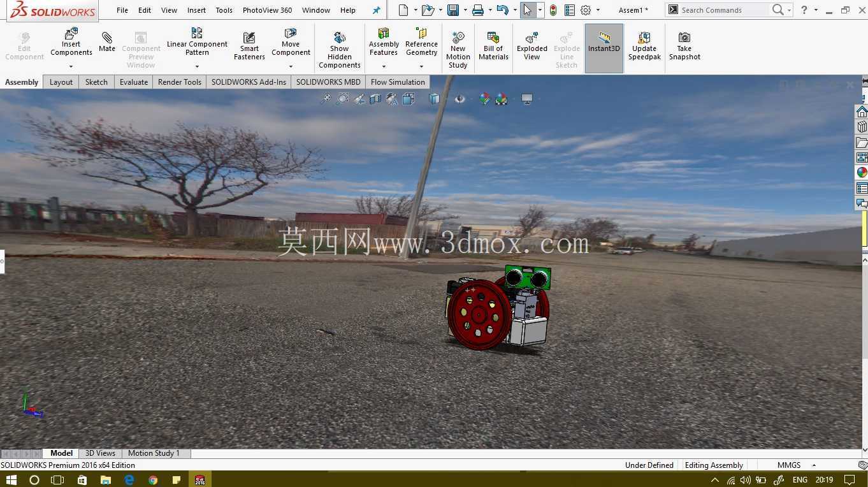Open the Tools menu
The width and height of the screenshot is (868, 487).
pyautogui.click(x=224, y=10)
